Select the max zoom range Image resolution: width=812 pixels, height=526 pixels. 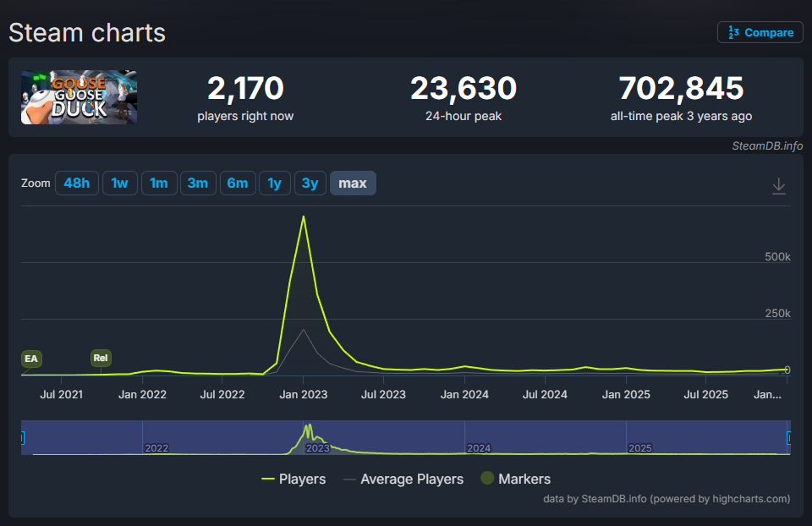353,184
